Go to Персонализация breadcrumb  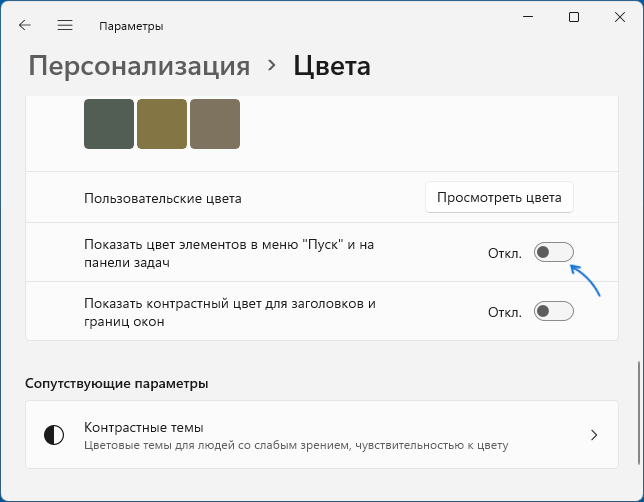(x=139, y=66)
